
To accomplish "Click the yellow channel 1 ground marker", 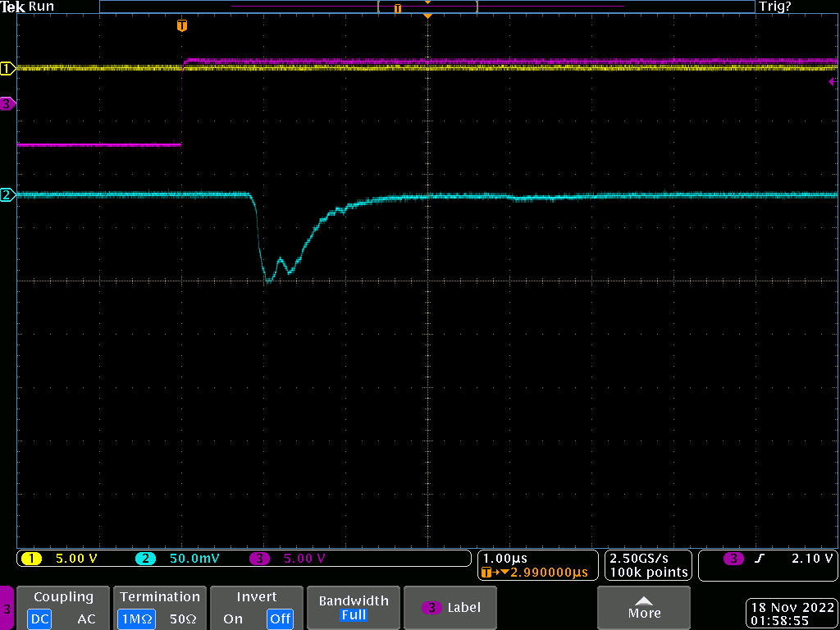I will tap(7, 69).
